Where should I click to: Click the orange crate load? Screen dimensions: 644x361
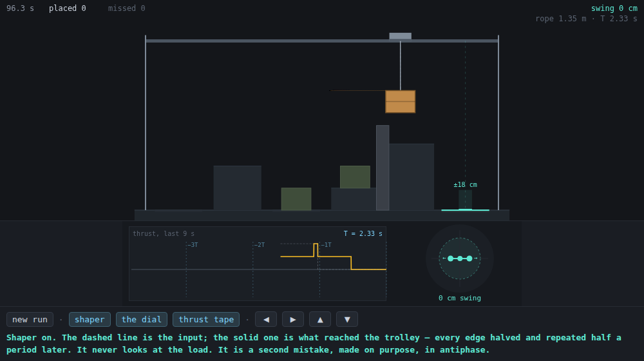click(x=401, y=102)
